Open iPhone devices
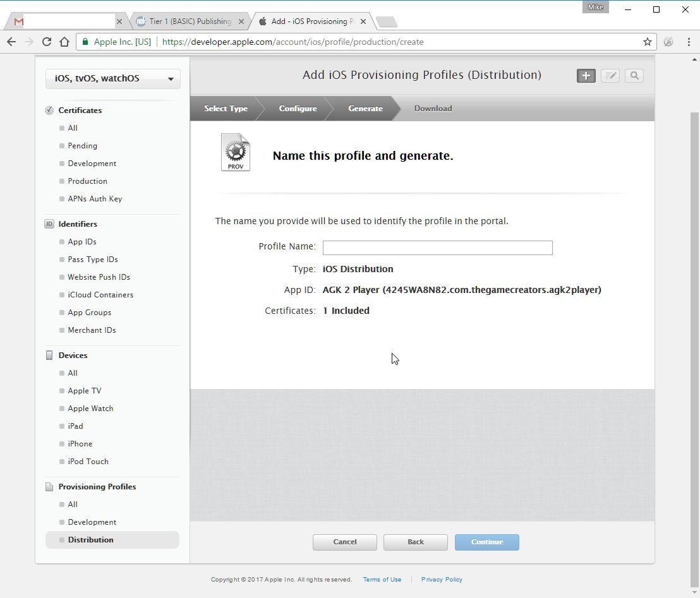This screenshot has height=598, width=700. click(x=80, y=444)
